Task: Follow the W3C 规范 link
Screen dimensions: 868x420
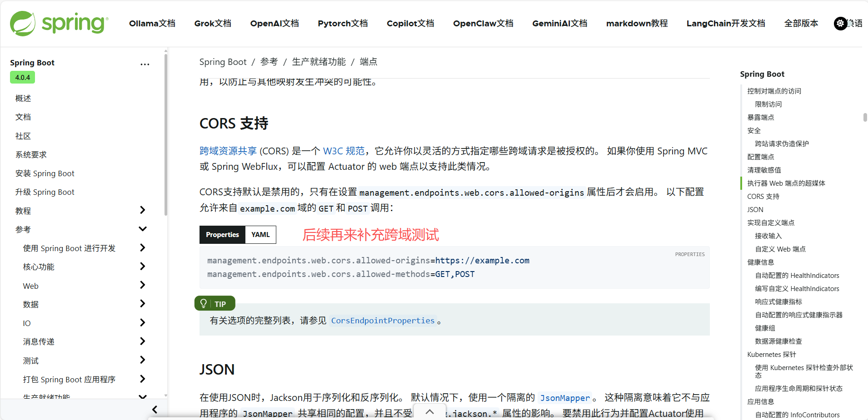Action: pos(344,151)
